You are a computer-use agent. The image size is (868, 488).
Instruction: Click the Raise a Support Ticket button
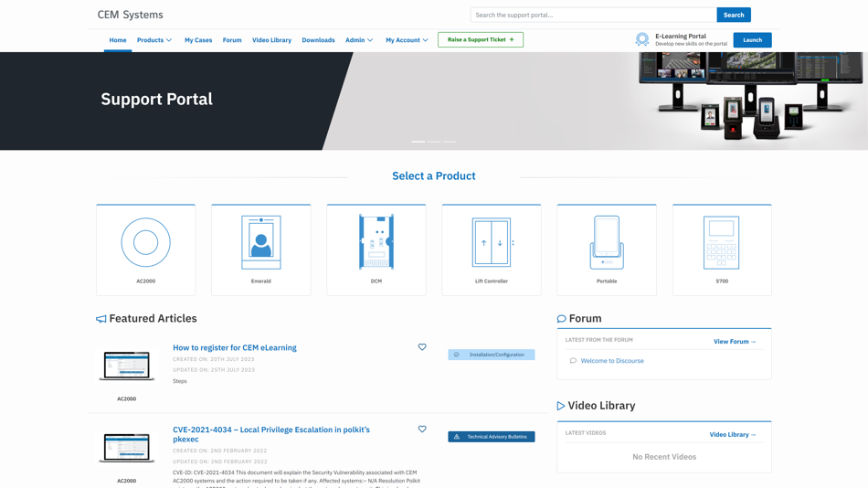click(481, 40)
